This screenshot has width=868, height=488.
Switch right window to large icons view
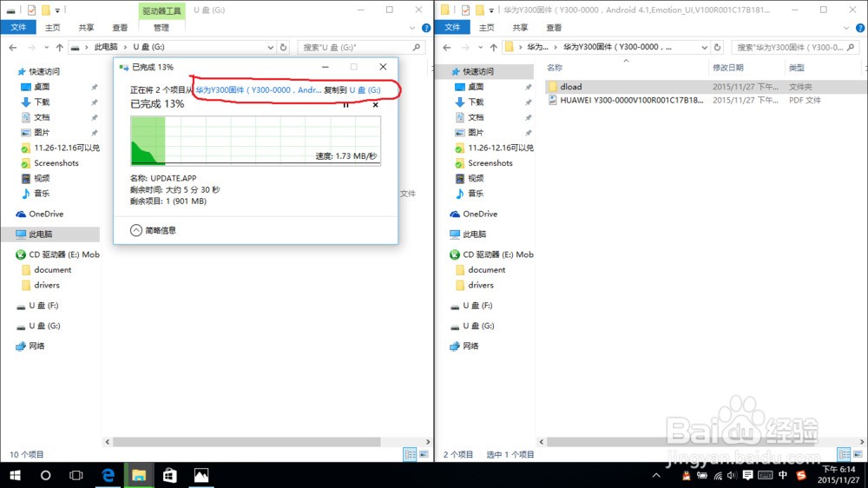(x=858, y=455)
